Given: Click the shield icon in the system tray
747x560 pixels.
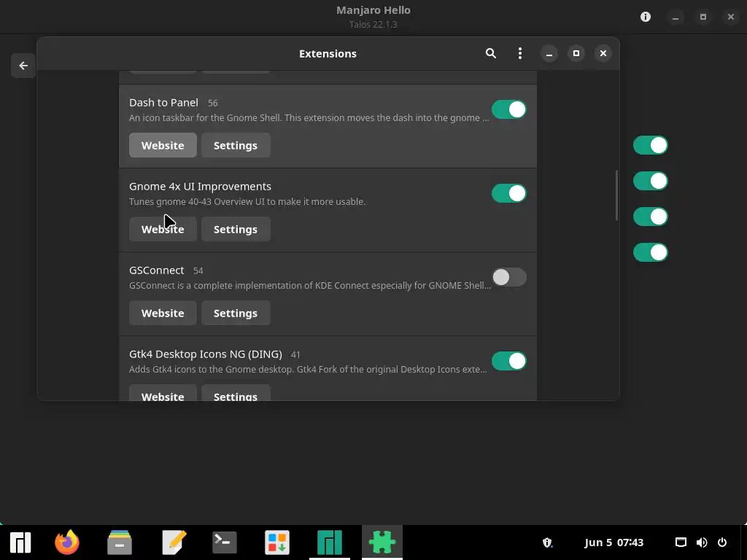Looking at the screenshot, I should click(x=547, y=542).
